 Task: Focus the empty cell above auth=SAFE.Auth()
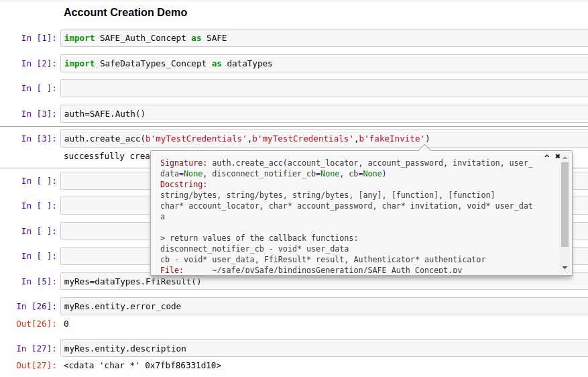(x=322, y=89)
